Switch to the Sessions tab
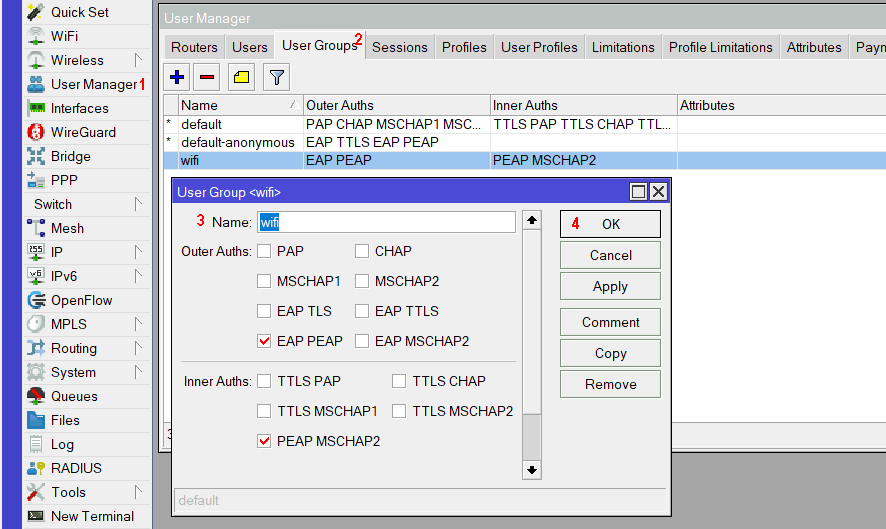 pos(399,47)
